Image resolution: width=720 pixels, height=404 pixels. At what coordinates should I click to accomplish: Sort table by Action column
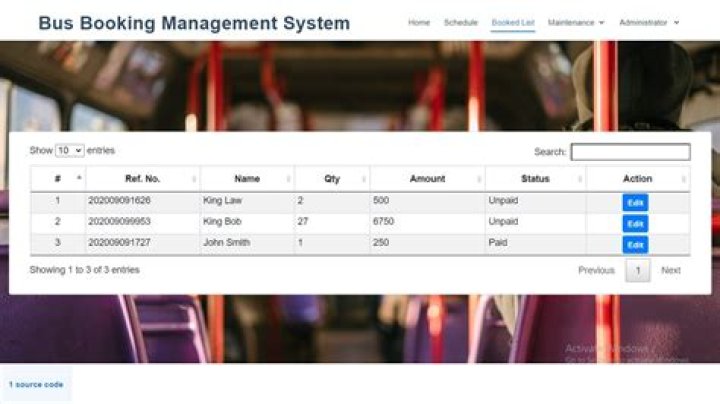coord(638,179)
